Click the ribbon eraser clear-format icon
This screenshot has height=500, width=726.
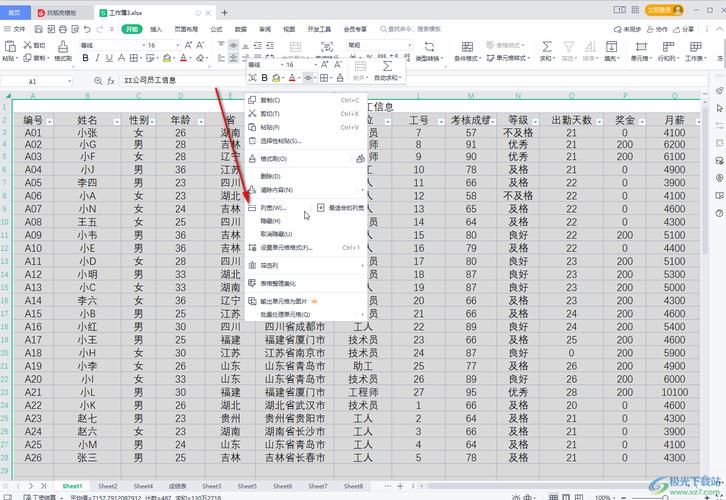pos(200,58)
